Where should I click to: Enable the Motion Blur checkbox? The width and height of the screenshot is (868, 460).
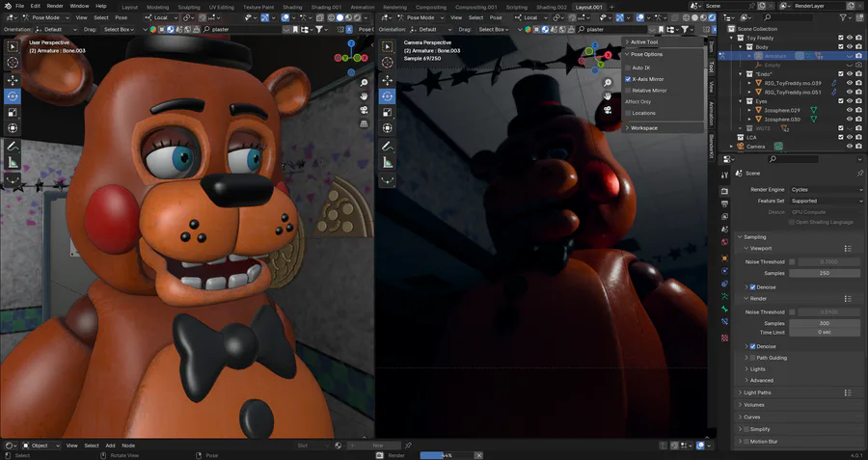pyautogui.click(x=746, y=442)
